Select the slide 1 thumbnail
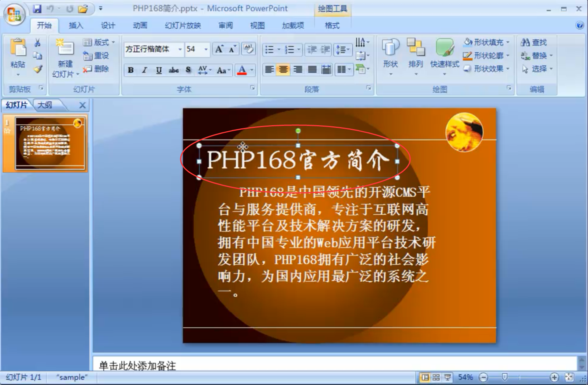Screen dimensions: 588x385 tap(48, 142)
